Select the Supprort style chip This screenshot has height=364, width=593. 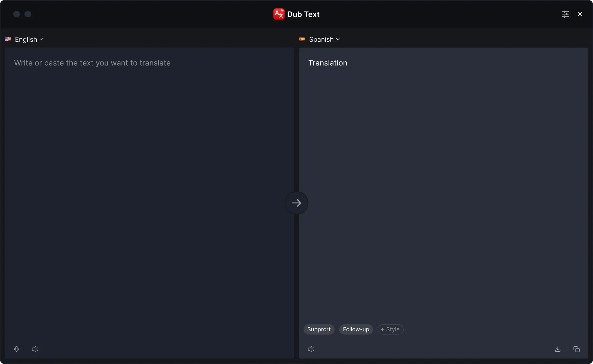(x=319, y=329)
